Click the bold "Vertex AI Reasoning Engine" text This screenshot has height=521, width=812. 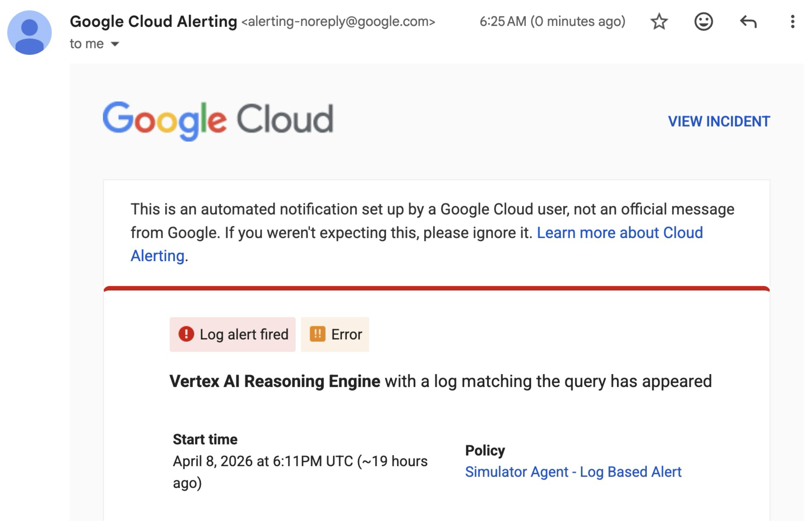[275, 381]
